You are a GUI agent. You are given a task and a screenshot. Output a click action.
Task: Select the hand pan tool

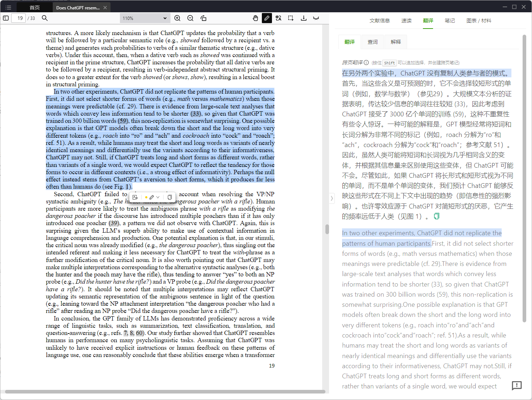(x=255, y=18)
